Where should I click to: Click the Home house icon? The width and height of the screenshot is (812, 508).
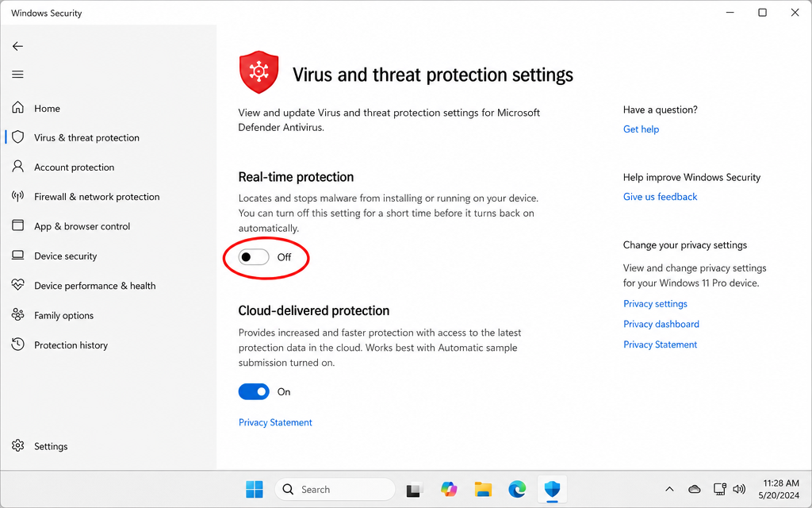17,107
